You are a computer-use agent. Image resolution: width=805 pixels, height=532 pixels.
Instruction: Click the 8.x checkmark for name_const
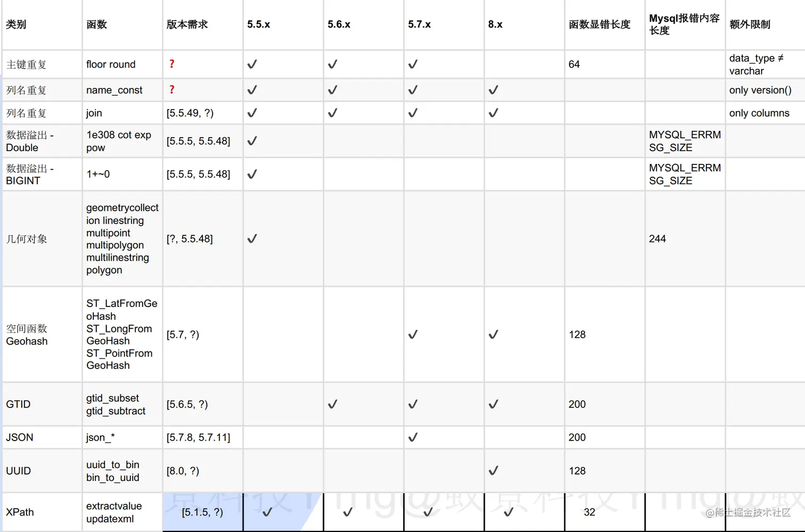pyautogui.click(x=494, y=90)
